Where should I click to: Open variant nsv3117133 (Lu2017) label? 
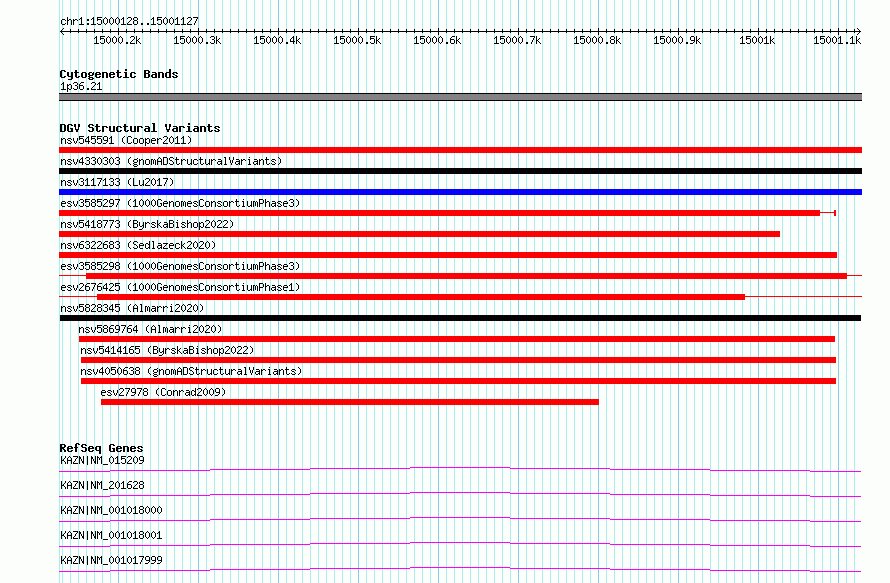(x=117, y=182)
